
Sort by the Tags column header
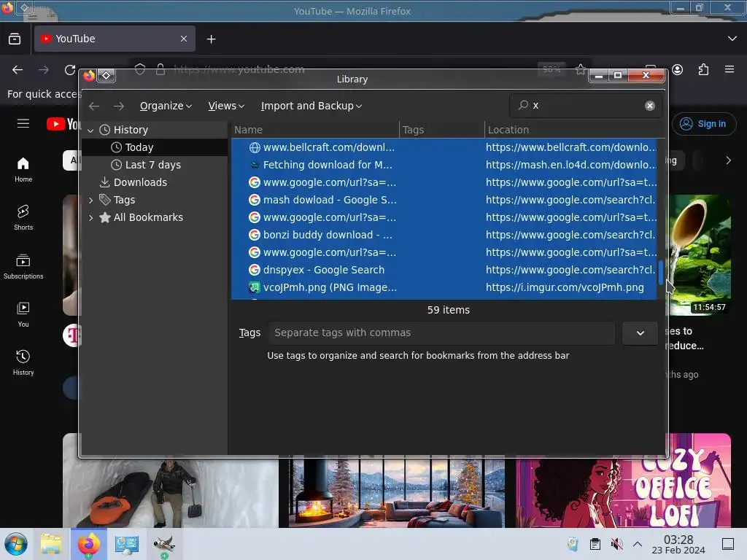click(441, 130)
